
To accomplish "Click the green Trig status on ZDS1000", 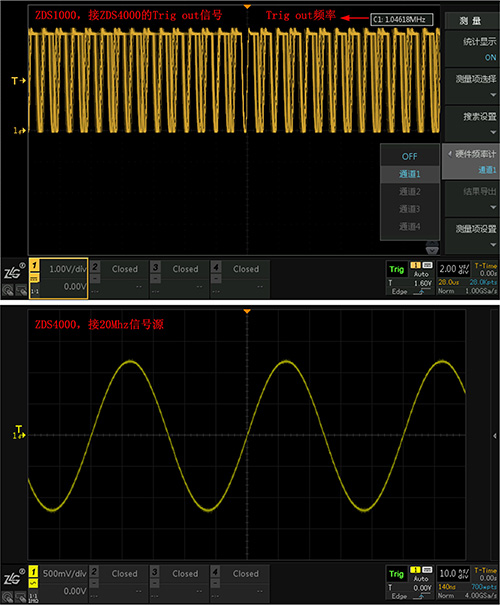I will (396, 269).
